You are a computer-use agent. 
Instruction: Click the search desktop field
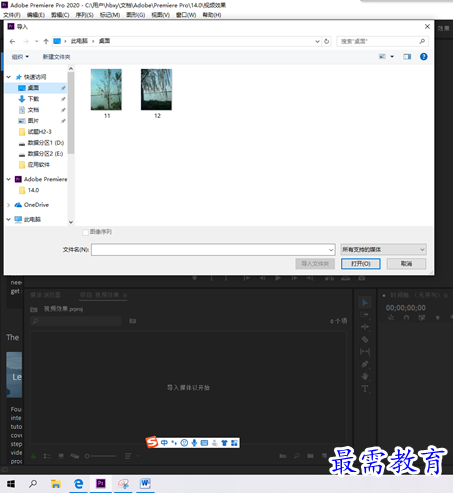pos(382,41)
